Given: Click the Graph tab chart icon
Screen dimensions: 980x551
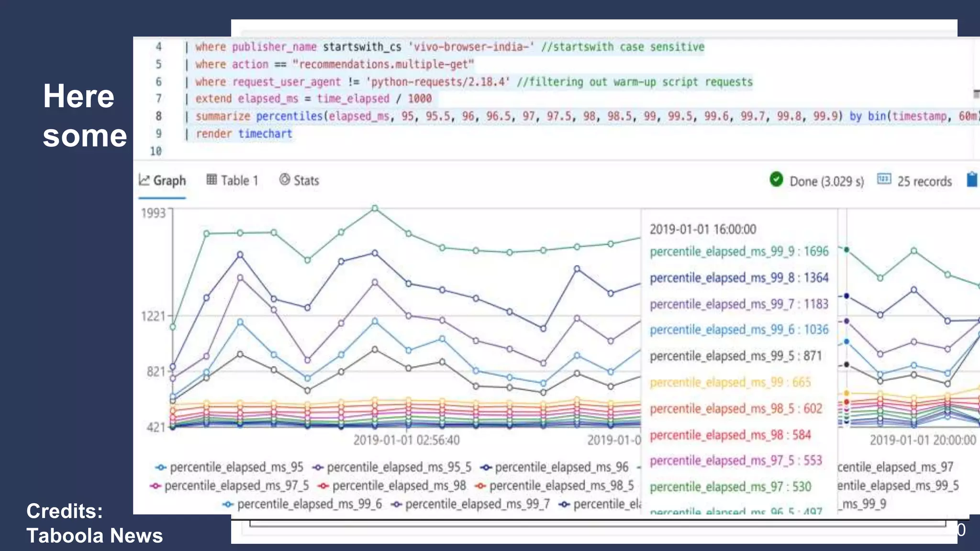Looking at the screenshot, I should (144, 180).
